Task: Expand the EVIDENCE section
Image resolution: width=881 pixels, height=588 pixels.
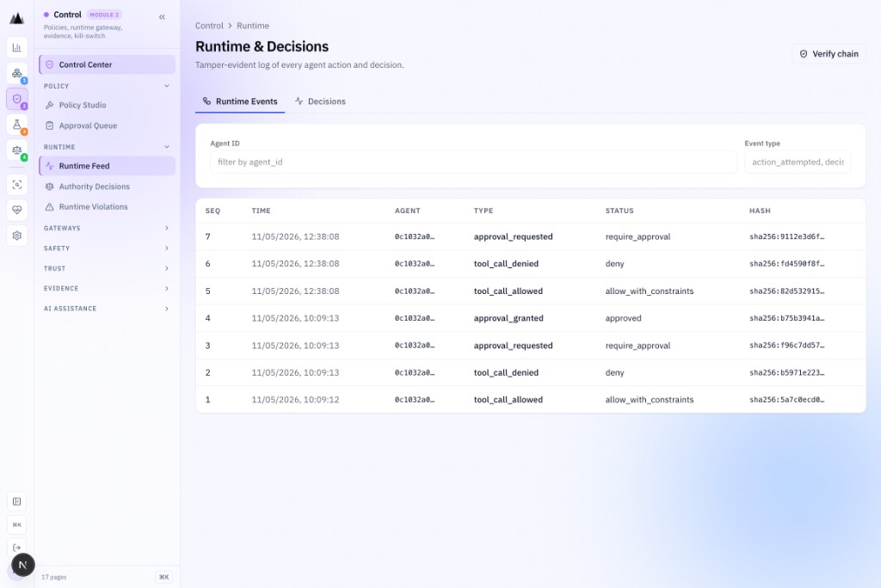Action: click(x=108, y=289)
